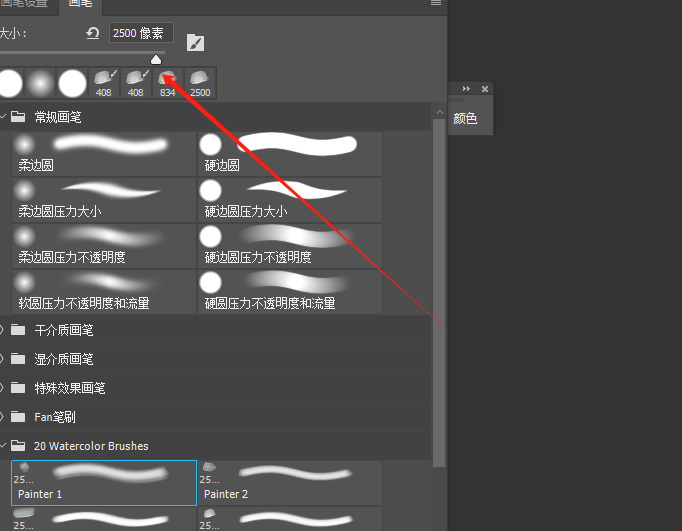Expand the 湿介质画笔 folder
The width and height of the screenshot is (682, 531).
(2, 359)
